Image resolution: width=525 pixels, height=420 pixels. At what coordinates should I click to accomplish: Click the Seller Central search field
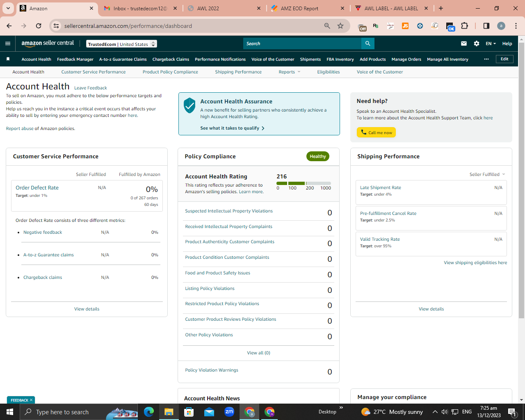(x=302, y=43)
